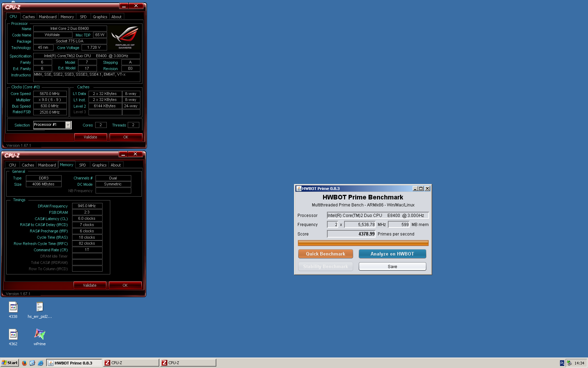
Task: Open Caches tab in bottom CPU-Z window
Action: pos(28,165)
